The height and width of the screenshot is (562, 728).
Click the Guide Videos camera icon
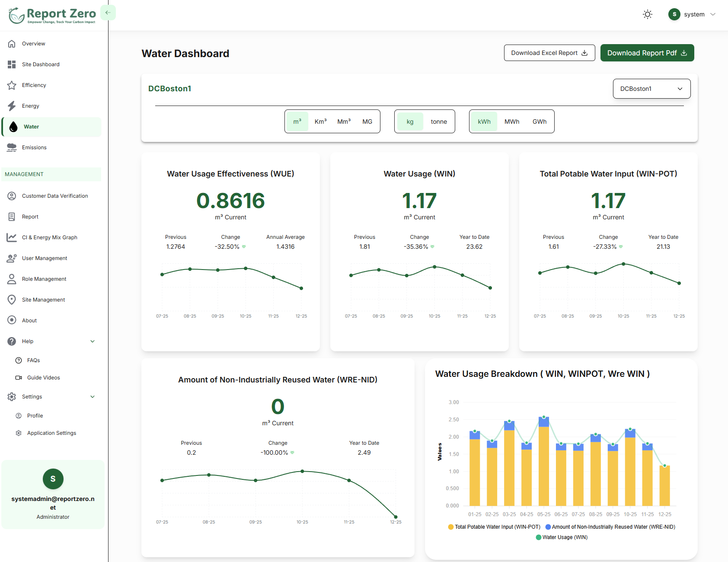coord(19,378)
